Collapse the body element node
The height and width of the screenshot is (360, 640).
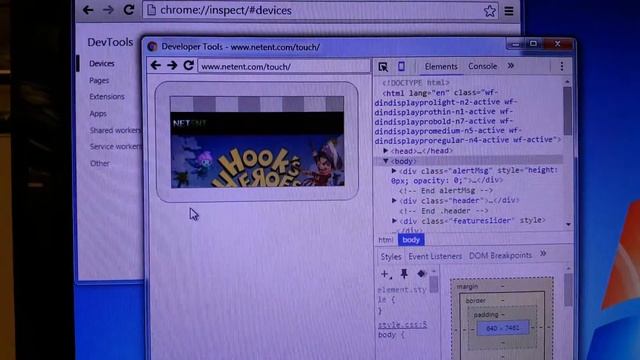[385, 161]
